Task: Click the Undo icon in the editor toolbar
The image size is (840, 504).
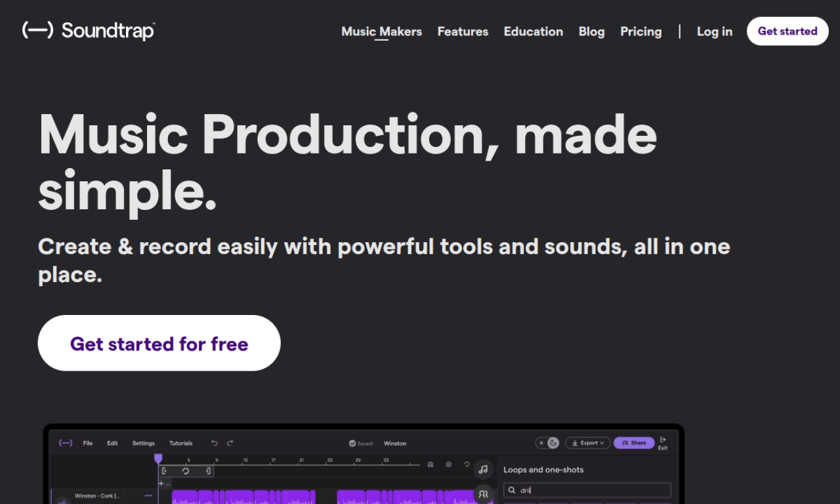Action: click(215, 443)
